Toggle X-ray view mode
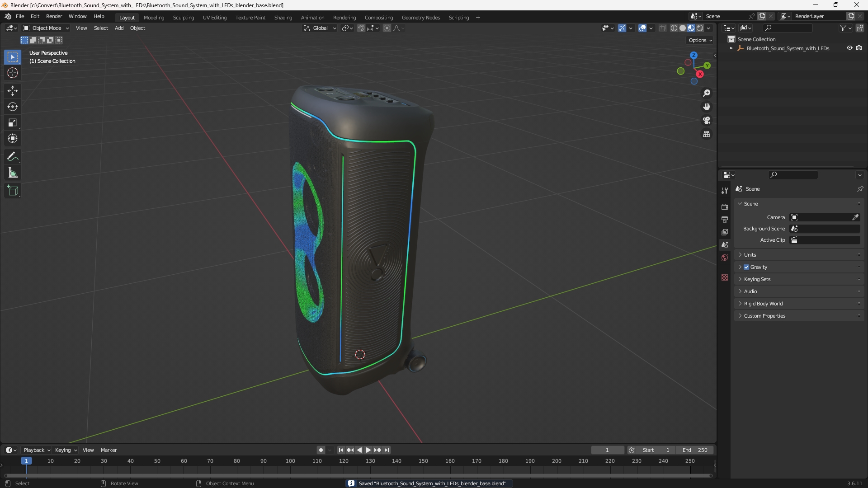The image size is (868, 488). 662,28
